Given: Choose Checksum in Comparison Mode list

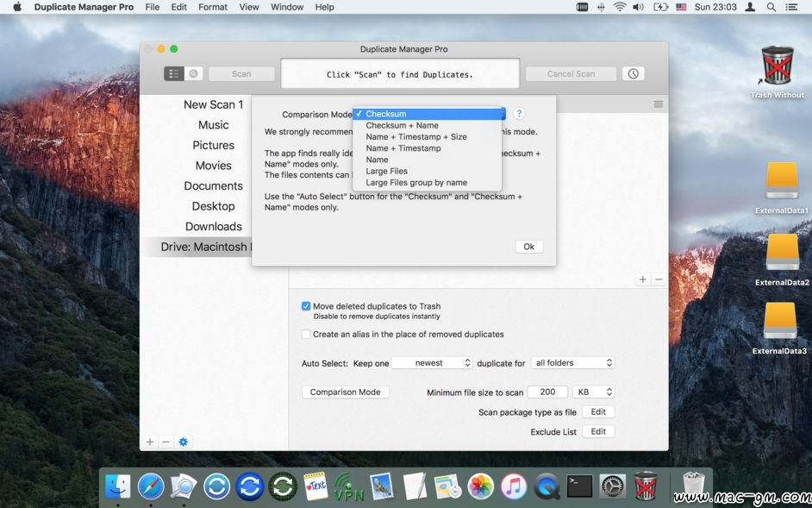Looking at the screenshot, I should click(428, 114).
